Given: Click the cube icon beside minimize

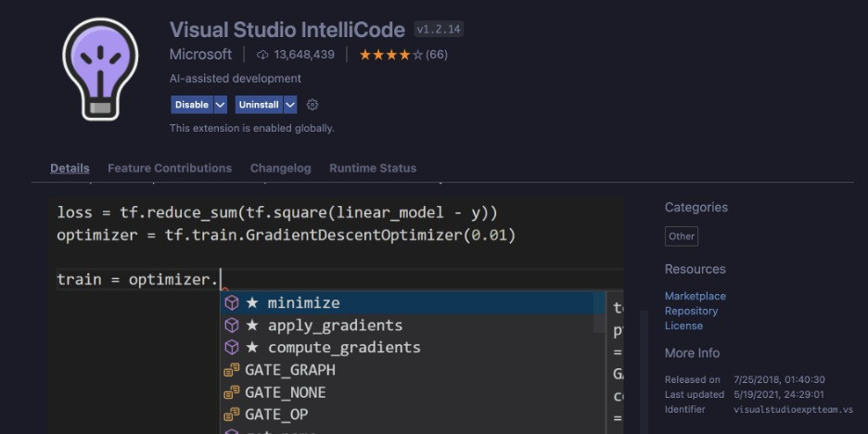Looking at the screenshot, I should pyautogui.click(x=232, y=303).
